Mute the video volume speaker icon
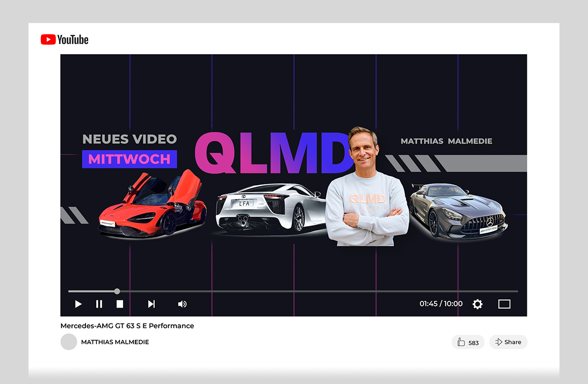 (x=182, y=304)
